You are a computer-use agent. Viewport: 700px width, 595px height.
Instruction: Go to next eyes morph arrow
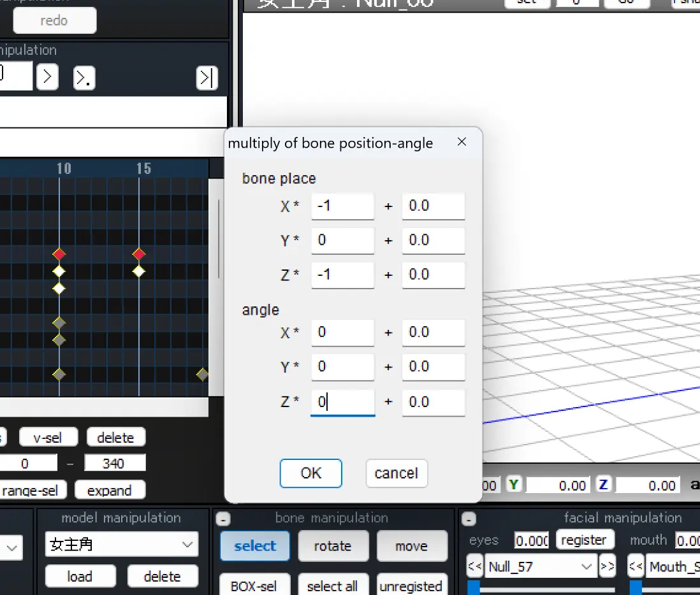[x=607, y=566]
